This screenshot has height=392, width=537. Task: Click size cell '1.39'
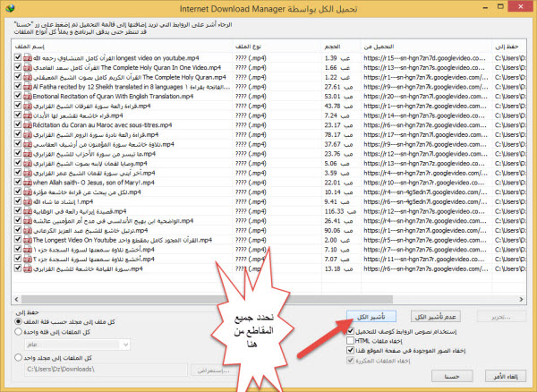(x=337, y=58)
